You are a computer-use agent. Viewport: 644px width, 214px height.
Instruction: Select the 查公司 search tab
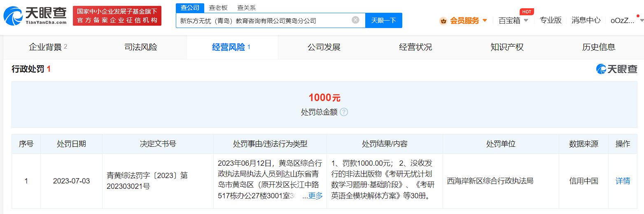[x=190, y=8]
